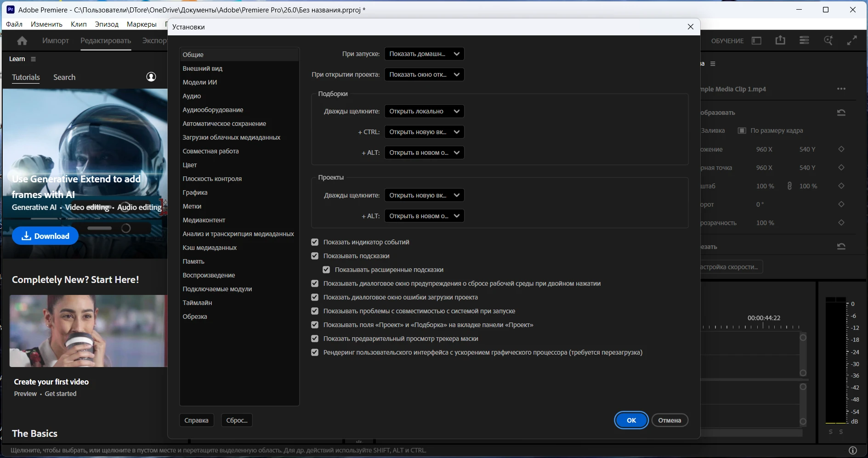Click the scale link chain icon

(789, 186)
